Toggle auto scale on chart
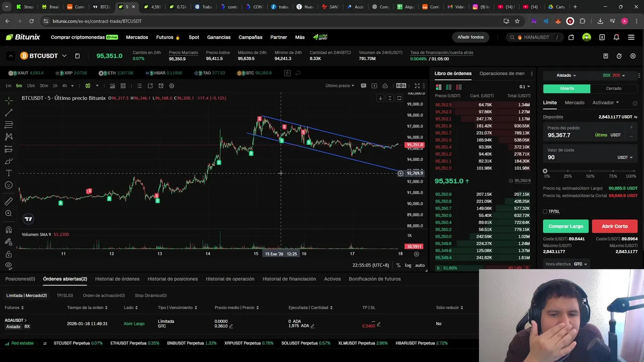Viewport: 644px width, 362px height. point(420,265)
